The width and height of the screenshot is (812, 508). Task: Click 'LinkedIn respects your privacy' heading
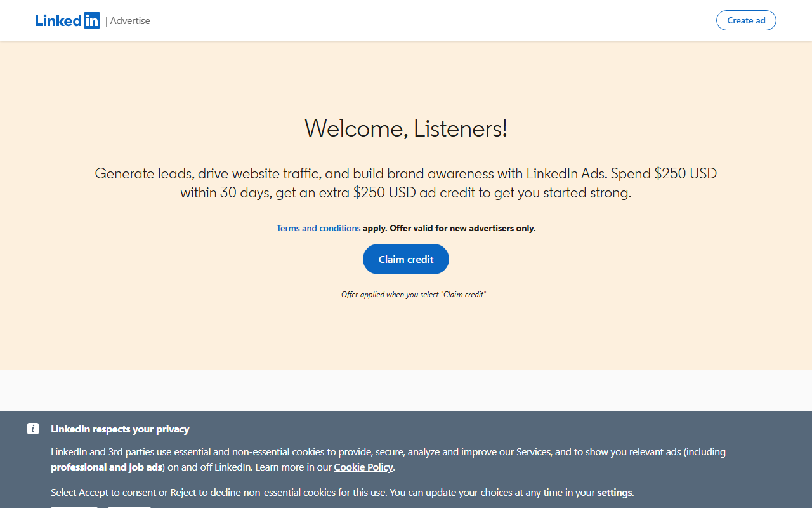[x=120, y=429]
